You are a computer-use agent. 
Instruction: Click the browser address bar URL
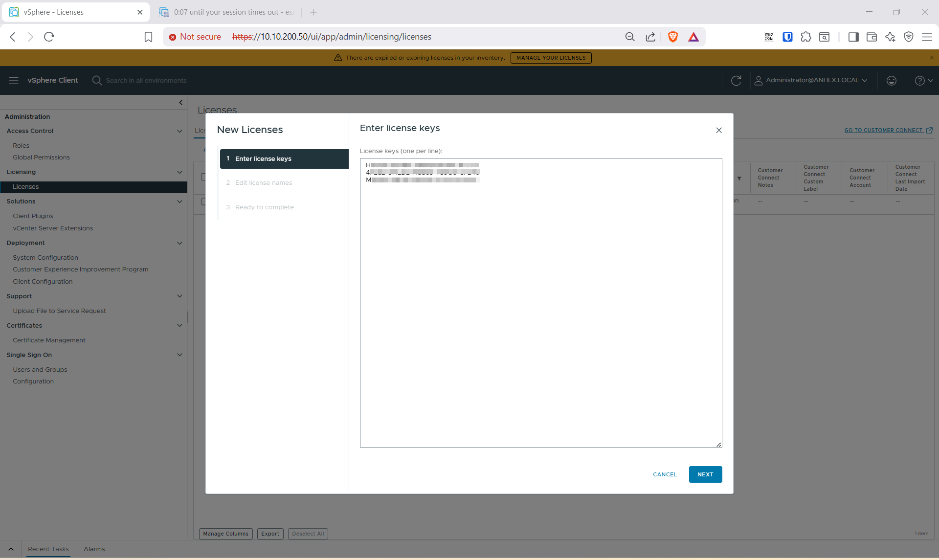tap(332, 37)
